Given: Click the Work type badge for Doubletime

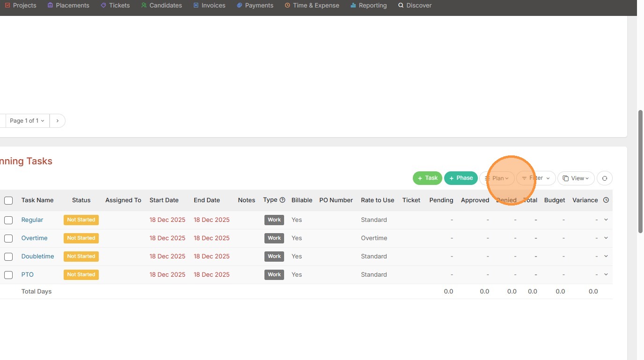Looking at the screenshot, I should point(274,257).
